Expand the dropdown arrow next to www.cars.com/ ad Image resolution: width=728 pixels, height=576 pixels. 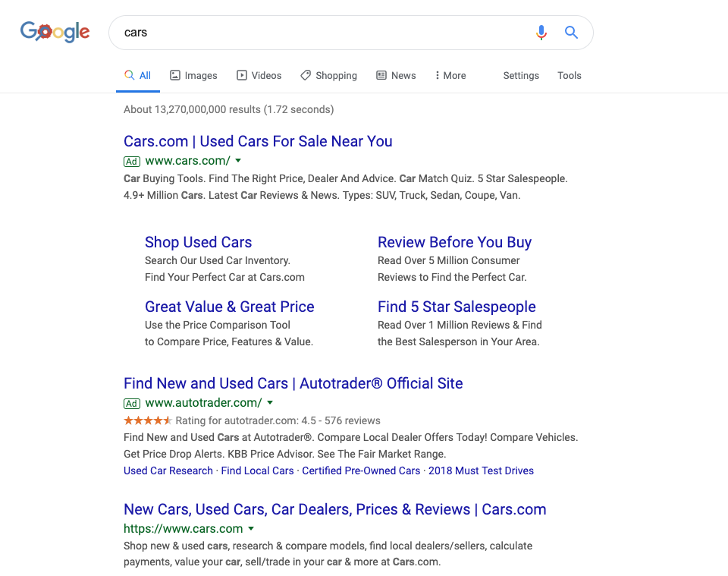tap(238, 161)
